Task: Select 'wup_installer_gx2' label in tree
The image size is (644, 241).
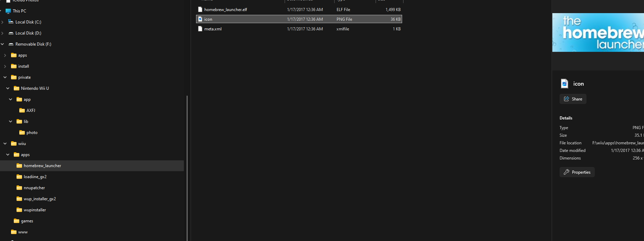Action: pyautogui.click(x=40, y=199)
